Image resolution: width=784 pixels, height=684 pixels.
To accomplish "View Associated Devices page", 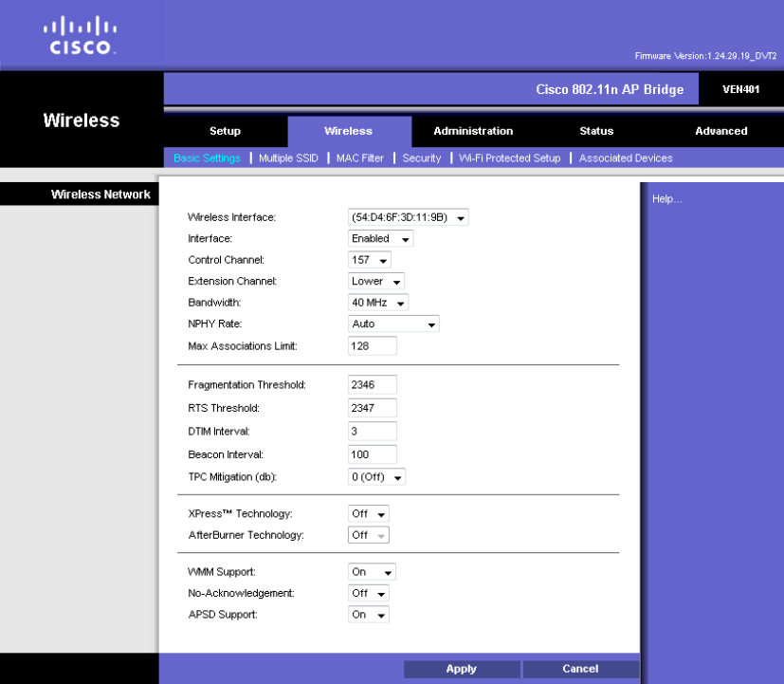I will point(626,158).
